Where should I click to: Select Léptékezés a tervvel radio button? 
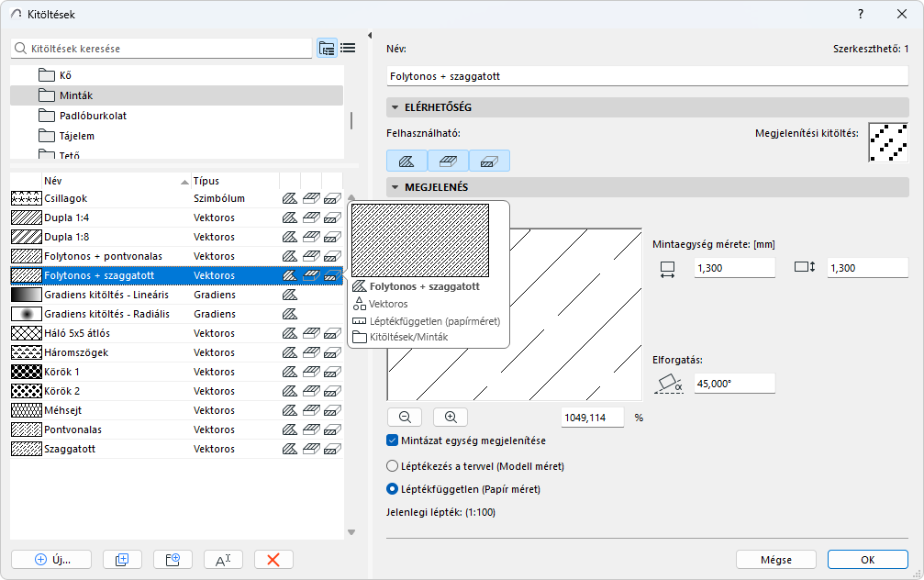[394, 466]
